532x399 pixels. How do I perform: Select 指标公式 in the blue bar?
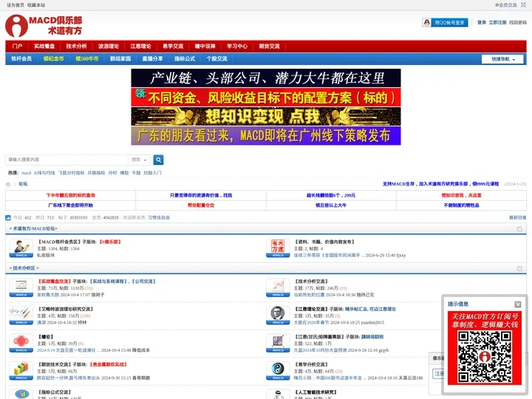point(185,58)
